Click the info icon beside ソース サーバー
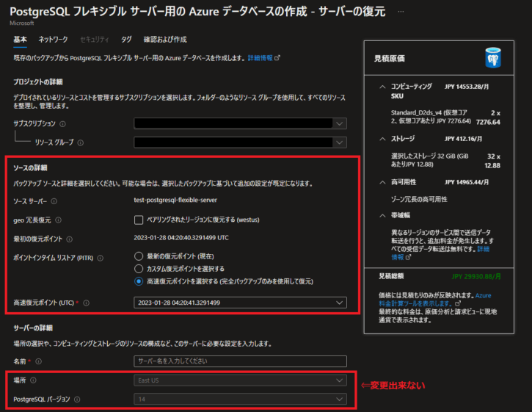The height and width of the screenshot is (412, 532). [x=54, y=200]
